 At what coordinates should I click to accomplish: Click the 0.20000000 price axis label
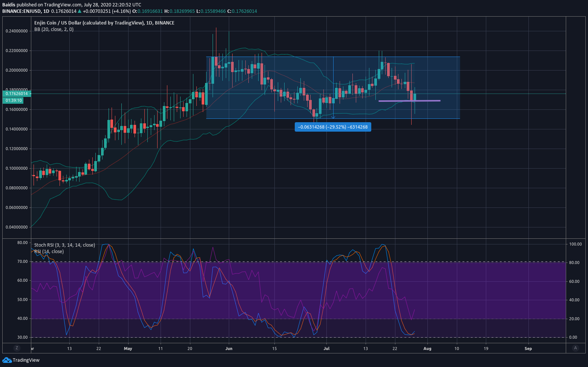(x=17, y=71)
